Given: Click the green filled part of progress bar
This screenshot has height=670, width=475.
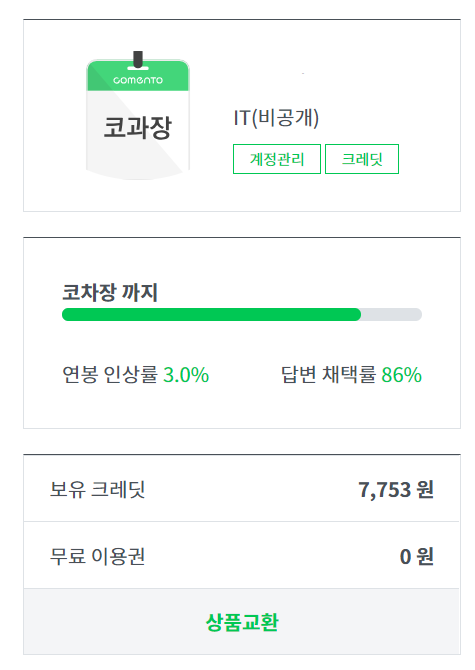Looking at the screenshot, I should (x=211, y=314).
